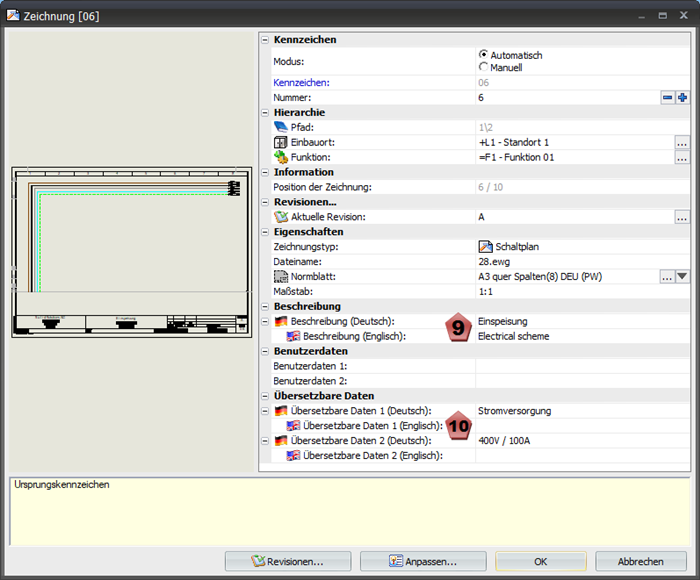Viewport: 700px width, 580px height.
Task: Click the Schaltplan drawing type icon
Action: point(485,246)
